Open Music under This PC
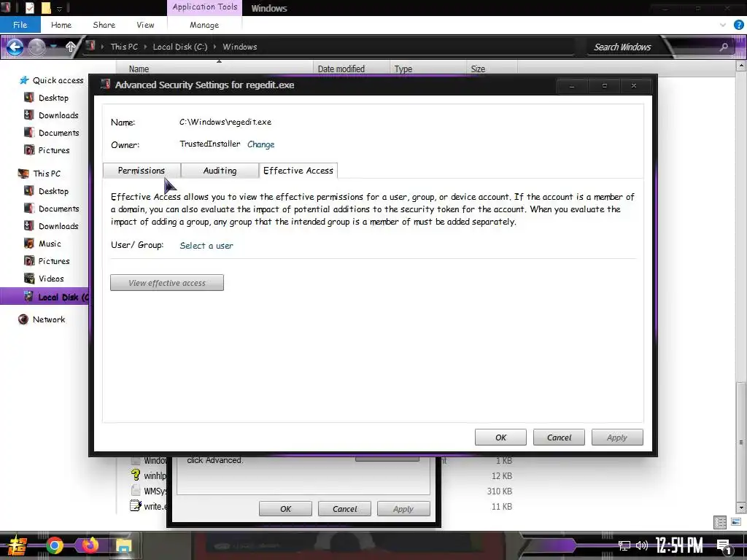Screen dimensions: 747x560 [50, 244]
